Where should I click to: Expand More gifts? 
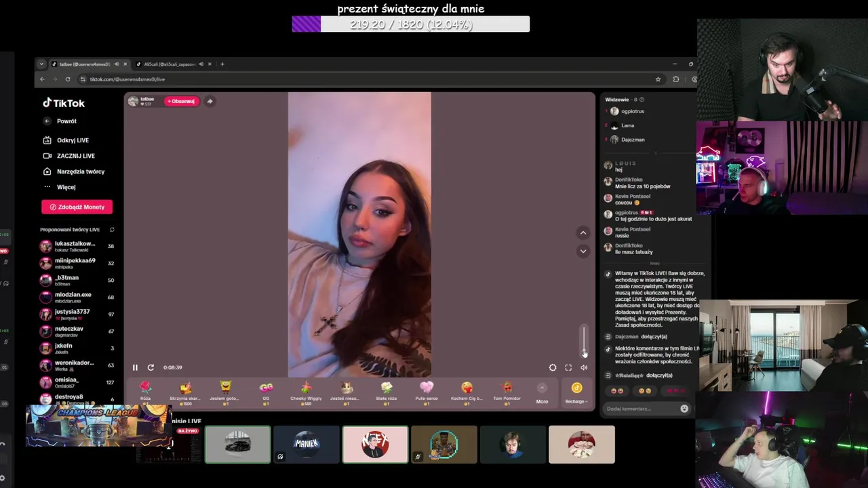[x=542, y=393]
